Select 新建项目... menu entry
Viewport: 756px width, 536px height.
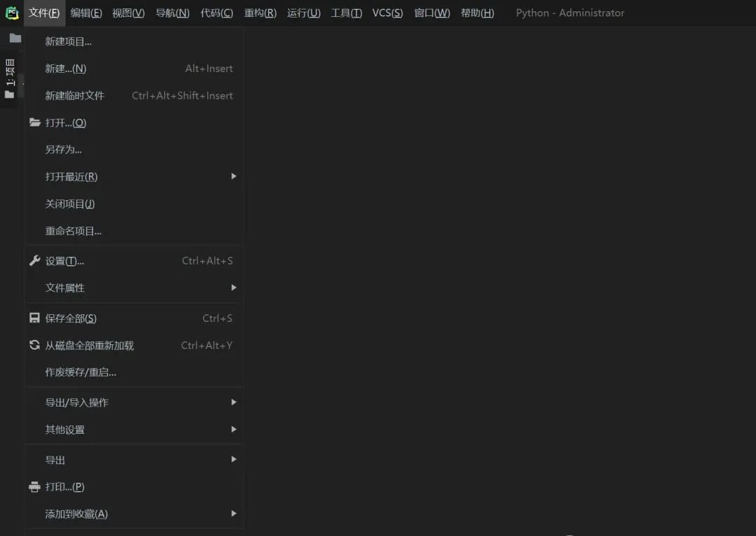pyautogui.click(x=134, y=41)
